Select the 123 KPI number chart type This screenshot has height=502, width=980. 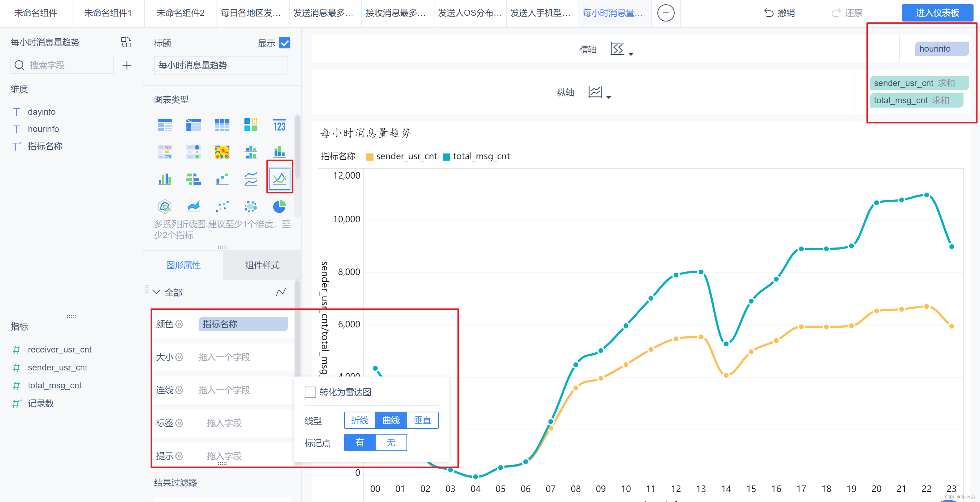pyautogui.click(x=279, y=125)
